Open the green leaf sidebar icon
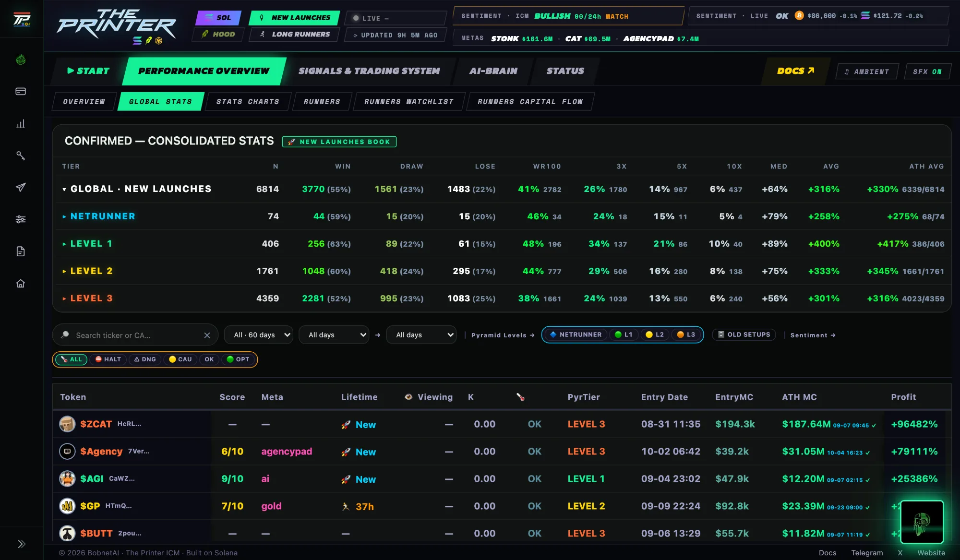 [x=21, y=60]
